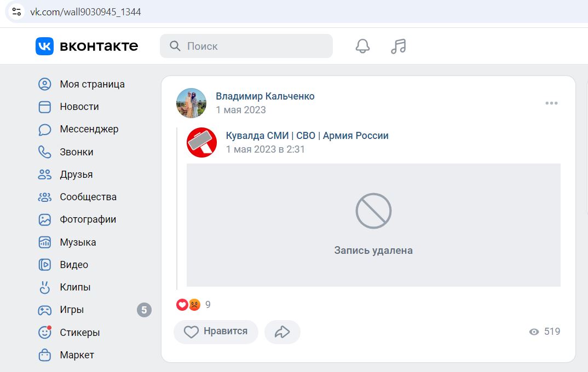Click the Мессенджер chat bubble icon
588x372 pixels.
45,129
